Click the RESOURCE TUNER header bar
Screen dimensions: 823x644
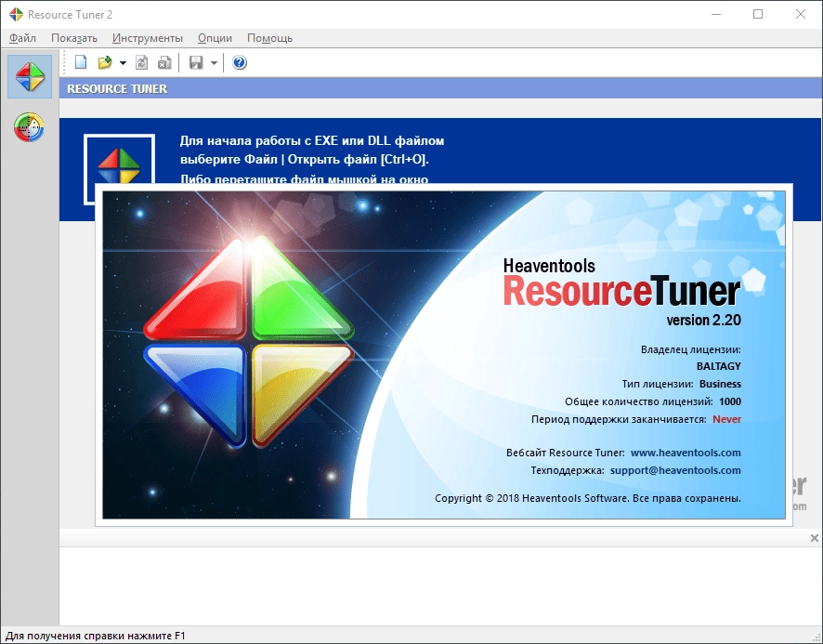tap(441, 89)
